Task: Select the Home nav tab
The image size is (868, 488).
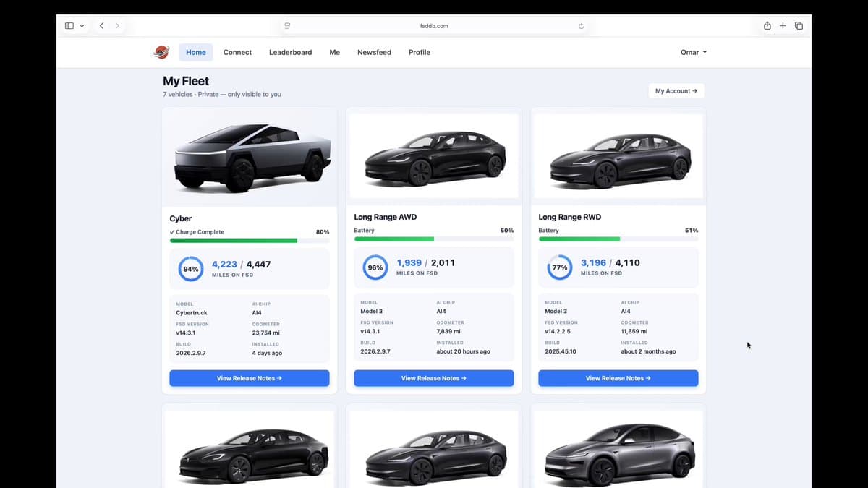Action: tap(196, 52)
